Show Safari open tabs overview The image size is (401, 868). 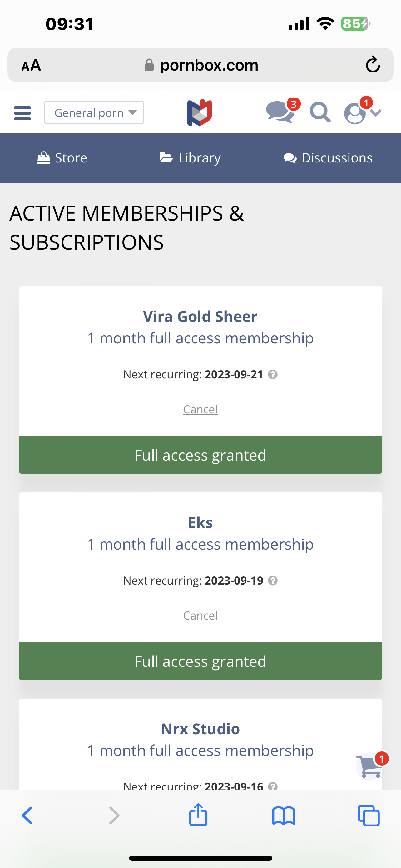point(369,816)
